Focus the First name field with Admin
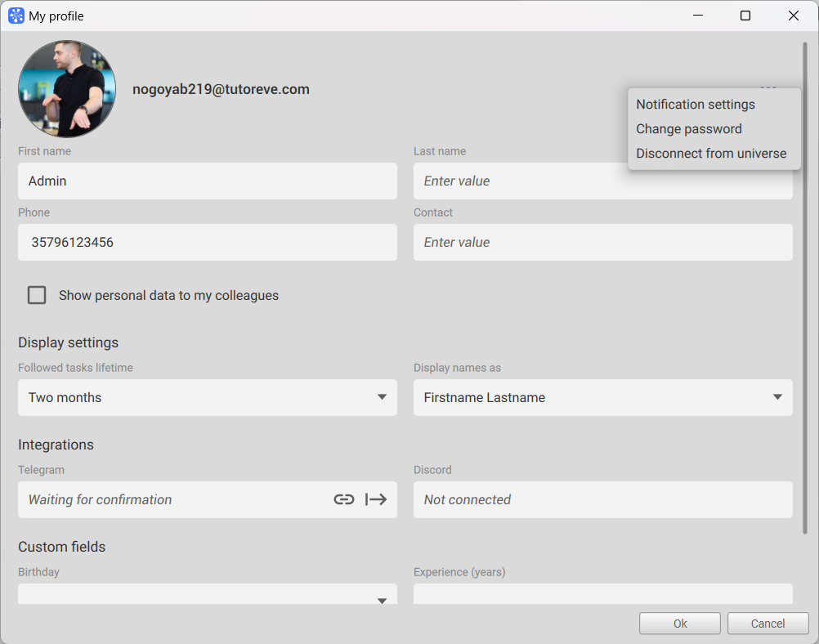Screen dimensions: 819x644 point(208,181)
